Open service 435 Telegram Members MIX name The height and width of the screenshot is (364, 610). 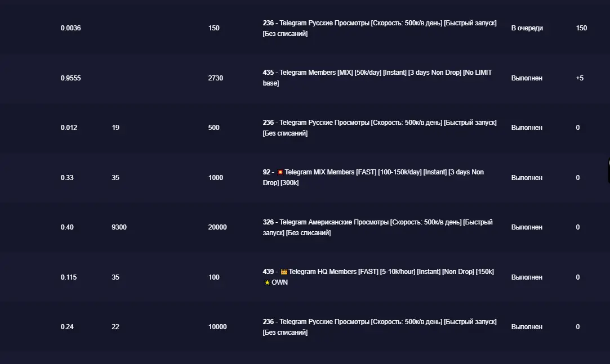[377, 78]
